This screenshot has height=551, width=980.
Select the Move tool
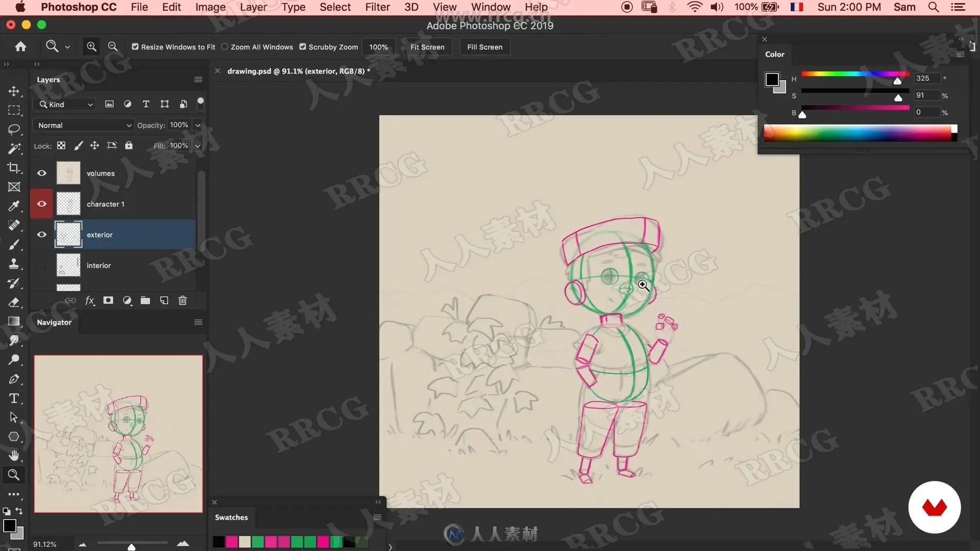tap(14, 91)
